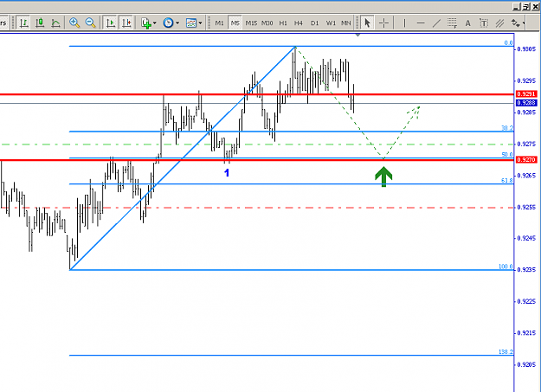
Task: Zoom in on the chart
Action: click(x=74, y=22)
